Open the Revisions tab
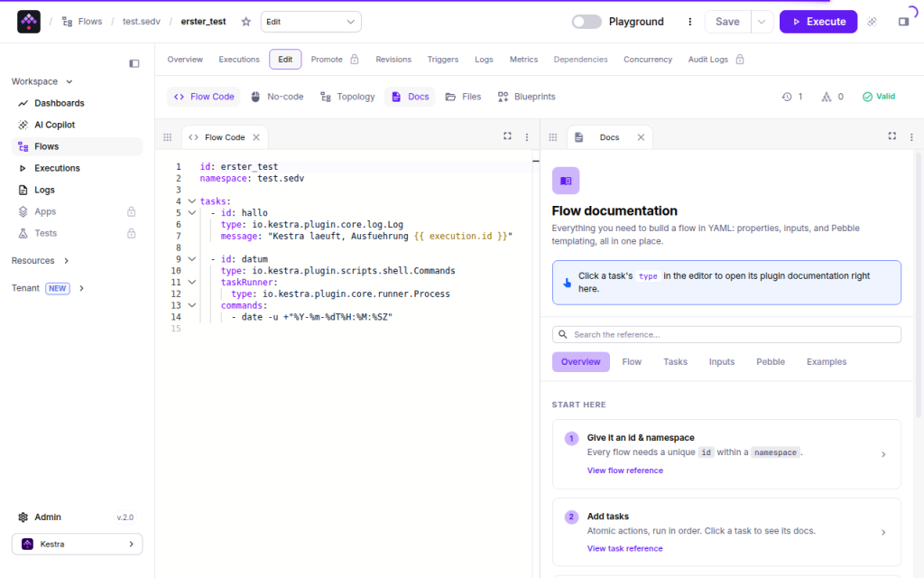This screenshot has height=578, width=924. pyautogui.click(x=393, y=60)
